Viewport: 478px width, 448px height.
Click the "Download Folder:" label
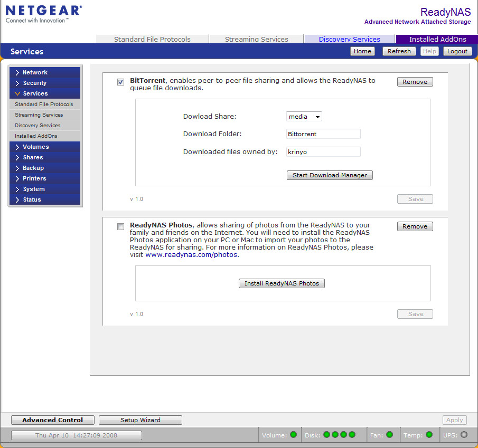(x=212, y=134)
